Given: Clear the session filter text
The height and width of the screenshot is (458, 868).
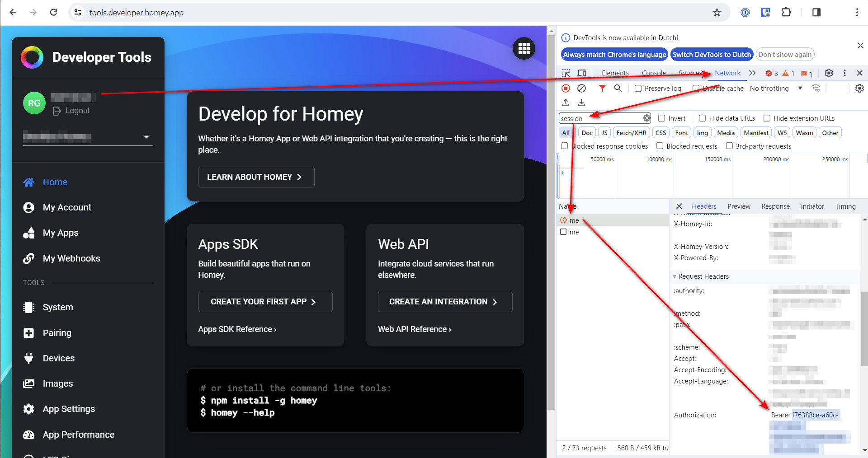Looking at the screenshot, I should (647, 118).
